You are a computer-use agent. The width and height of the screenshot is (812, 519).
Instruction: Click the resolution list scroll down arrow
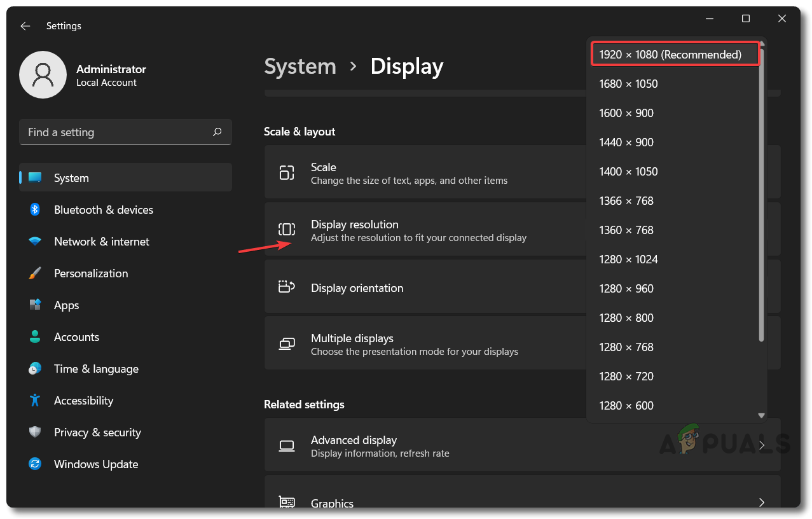pyautogui.click(x=761, y=415)
